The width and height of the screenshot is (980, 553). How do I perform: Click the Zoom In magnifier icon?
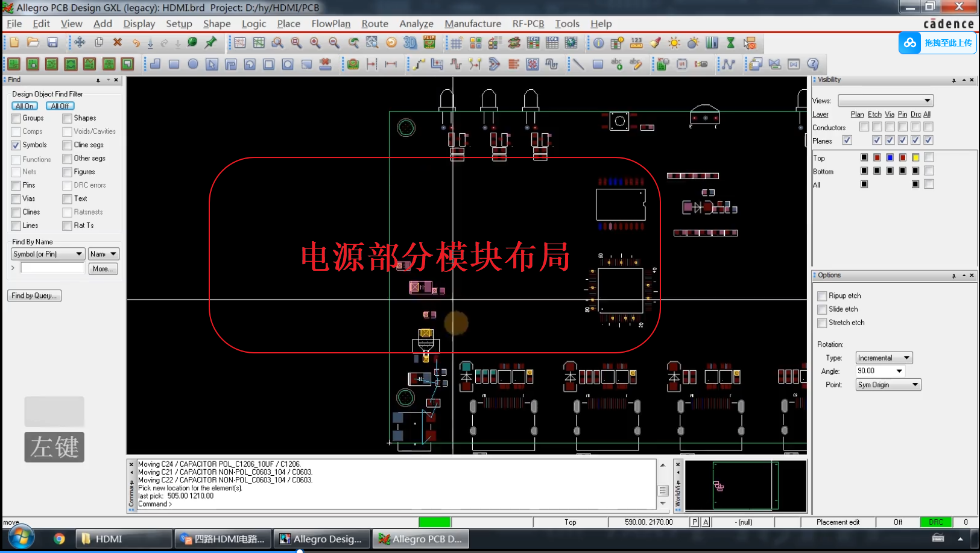click(315, 43)
